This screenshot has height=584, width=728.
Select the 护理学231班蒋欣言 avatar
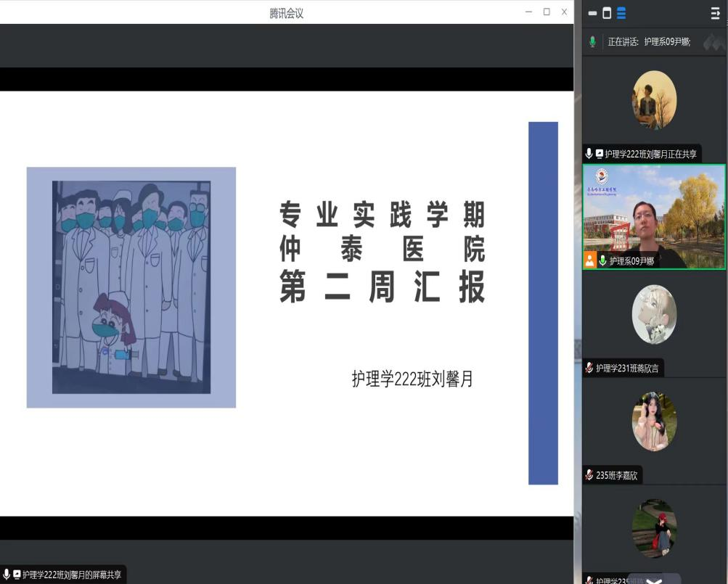click(654, 314)
